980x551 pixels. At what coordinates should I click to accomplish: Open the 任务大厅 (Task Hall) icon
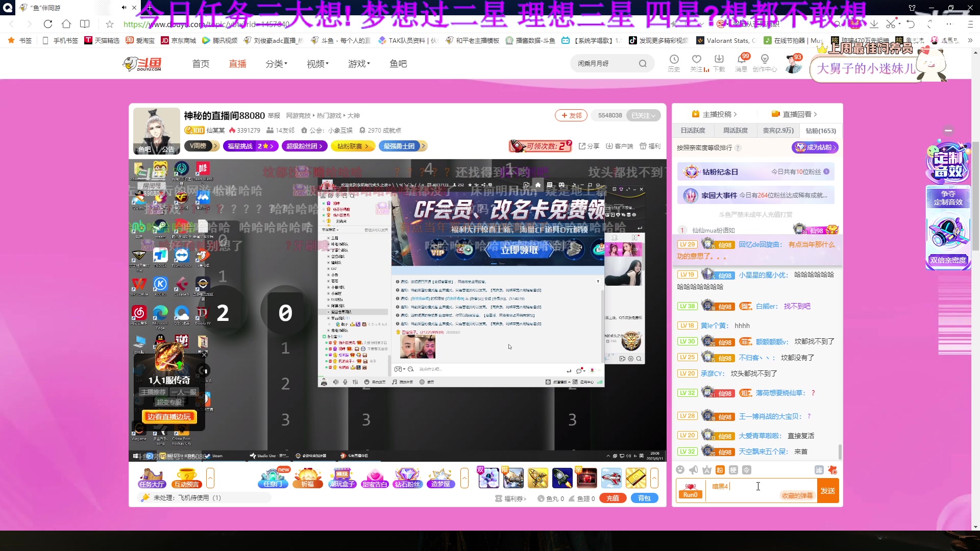pyautogui.click(x=152, y=479)
